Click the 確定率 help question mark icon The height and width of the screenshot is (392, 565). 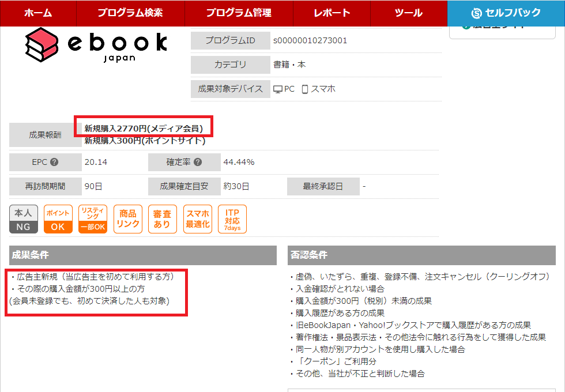[198, 162]
